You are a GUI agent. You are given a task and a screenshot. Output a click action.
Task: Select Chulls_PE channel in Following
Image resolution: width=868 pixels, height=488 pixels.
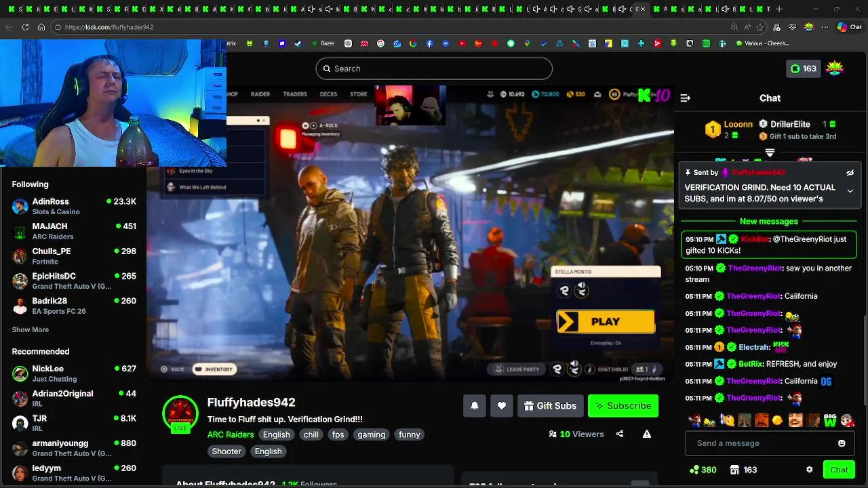(x=73, y=256)
